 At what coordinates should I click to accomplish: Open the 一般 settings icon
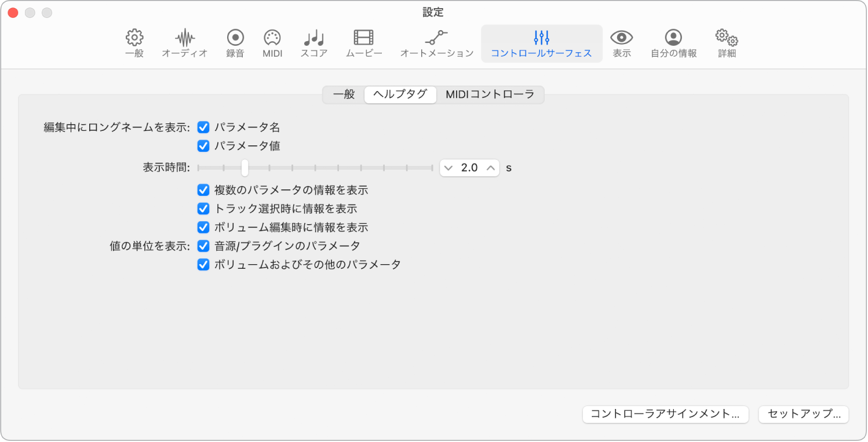click(x=134, y=43)
